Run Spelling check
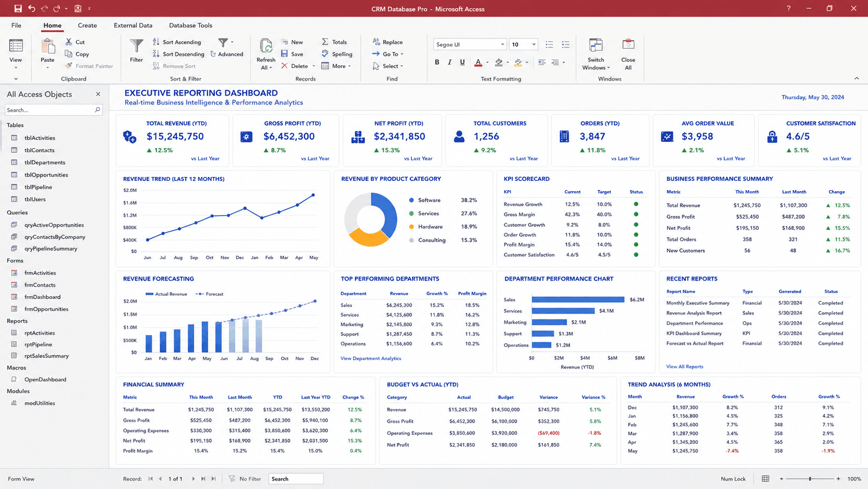Image resolution: width=868 pixels, height=489 pixels. point(337,54)
